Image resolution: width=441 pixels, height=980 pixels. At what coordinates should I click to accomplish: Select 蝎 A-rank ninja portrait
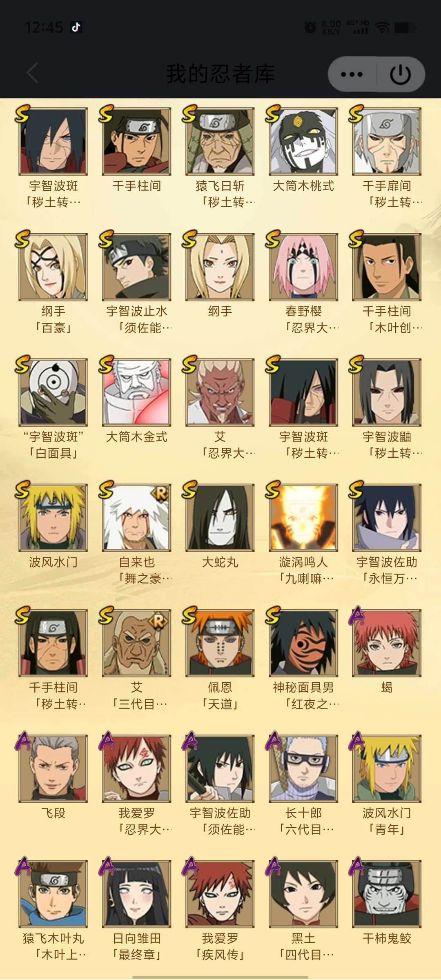387,643
